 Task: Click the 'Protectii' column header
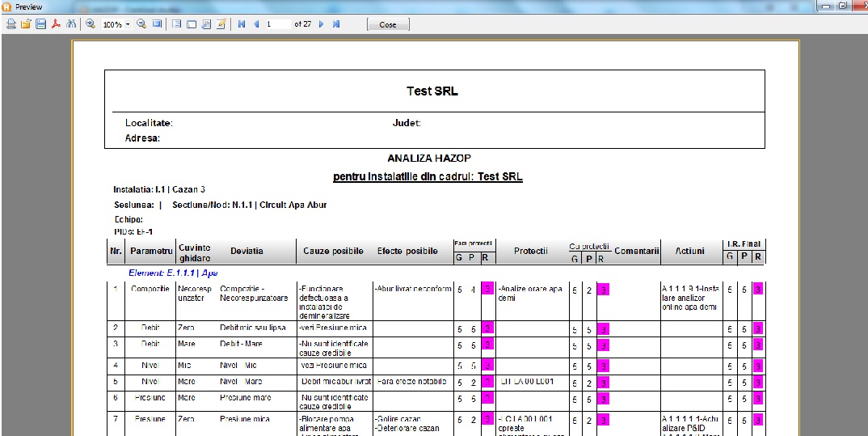click(x=530, y=252)
